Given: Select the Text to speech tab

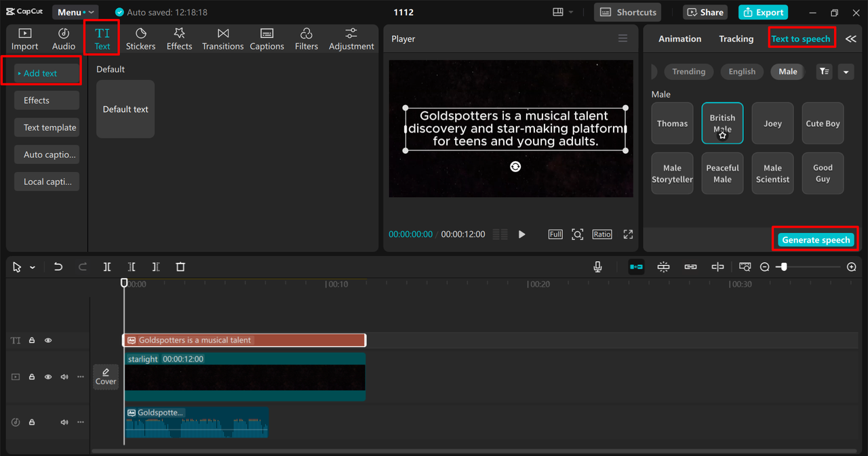Looking at the screenshot, I should (x=801, y=39).
